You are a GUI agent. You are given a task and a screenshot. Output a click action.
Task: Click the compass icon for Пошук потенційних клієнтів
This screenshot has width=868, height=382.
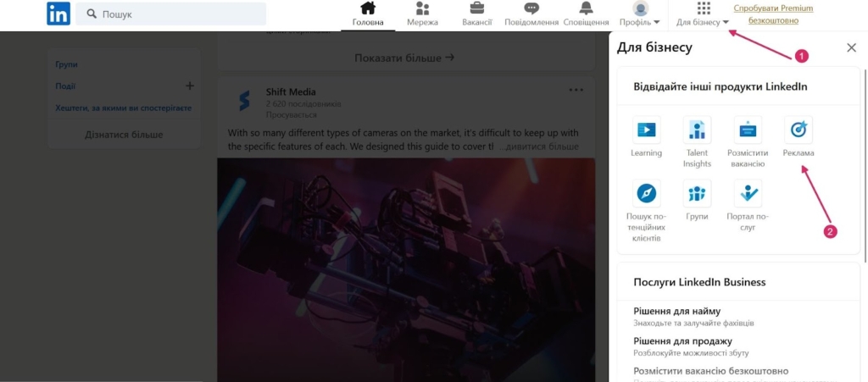646,193
